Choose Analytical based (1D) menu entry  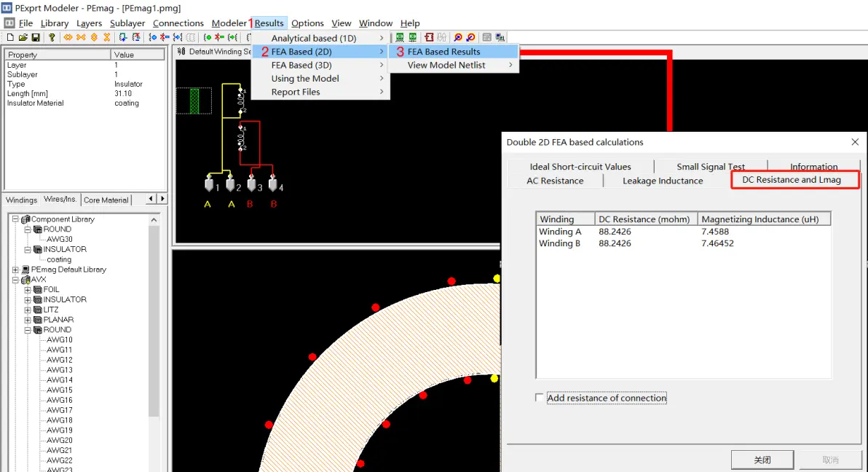[314, 38]
